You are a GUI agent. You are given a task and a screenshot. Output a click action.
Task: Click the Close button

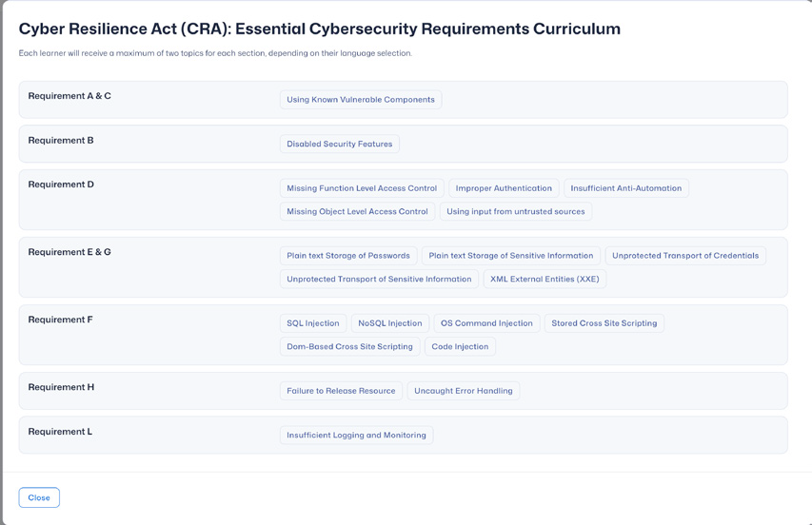coord(39,497)
